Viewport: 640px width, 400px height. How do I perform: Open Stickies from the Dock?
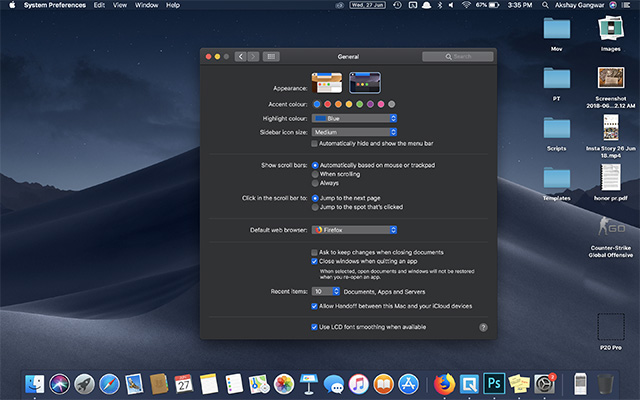[x=519, y=384]
